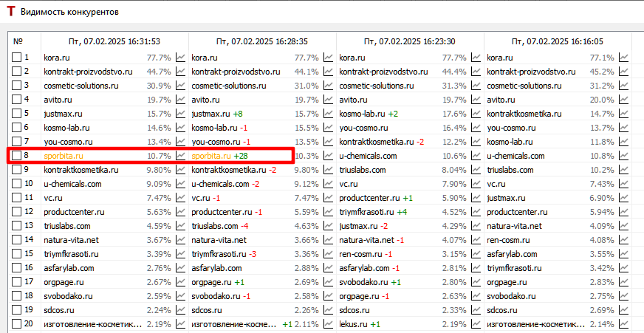
Task: Click the № column header
Action: click(24, 41)
